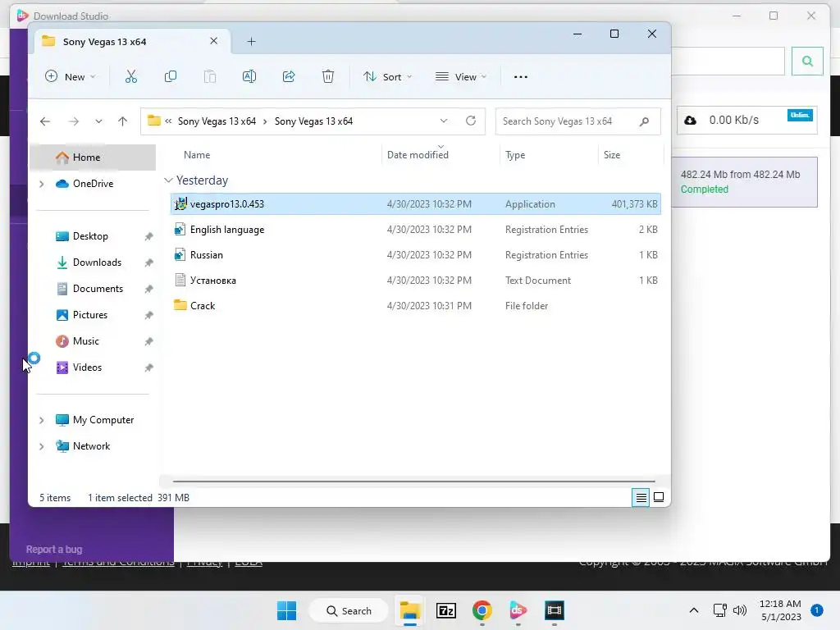Open Pictures in quick access
Screen dimensions: 840x630
[x=90, y=315]
